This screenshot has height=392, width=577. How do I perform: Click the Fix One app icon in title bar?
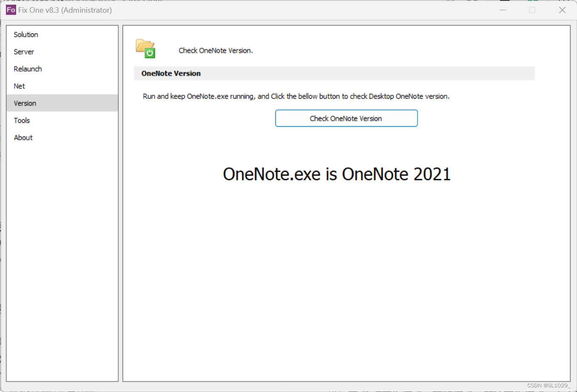[11, 10]
